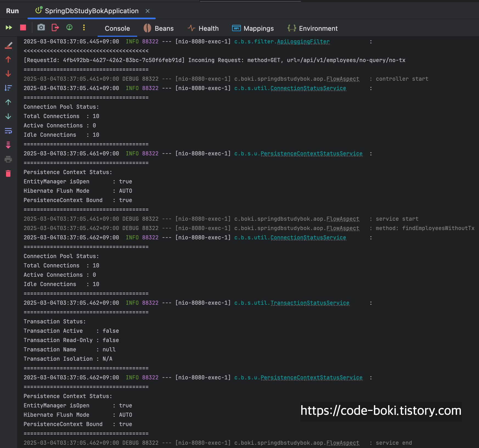
Task: Click the red exit icon in toolbar
Action: (x=55, y=27)
